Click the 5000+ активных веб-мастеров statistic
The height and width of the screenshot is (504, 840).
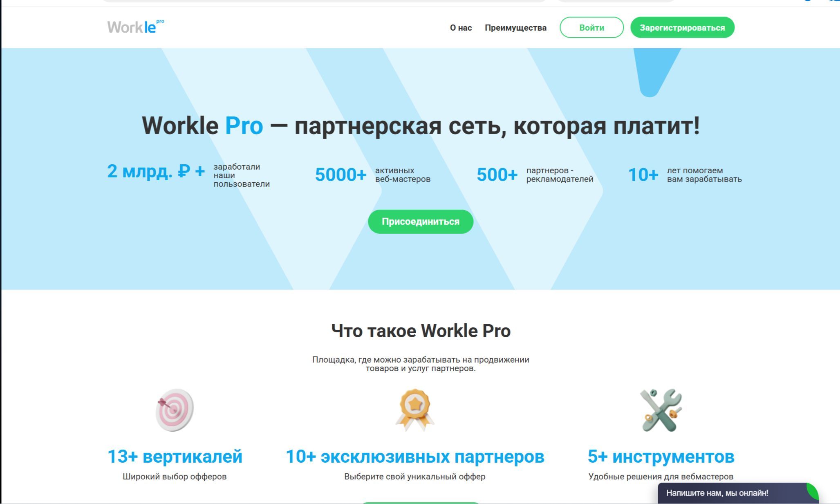340,175
